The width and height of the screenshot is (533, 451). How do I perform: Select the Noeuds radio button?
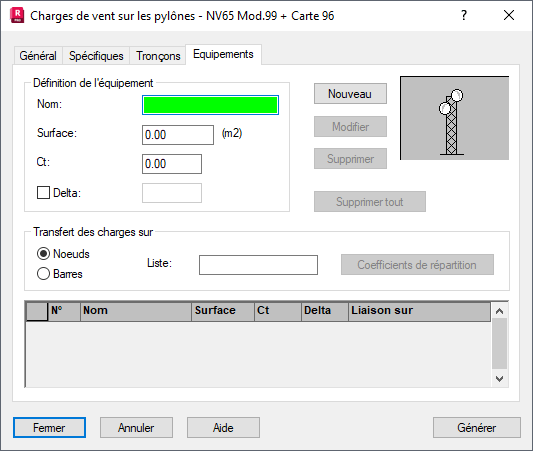(x=43, y=254)
